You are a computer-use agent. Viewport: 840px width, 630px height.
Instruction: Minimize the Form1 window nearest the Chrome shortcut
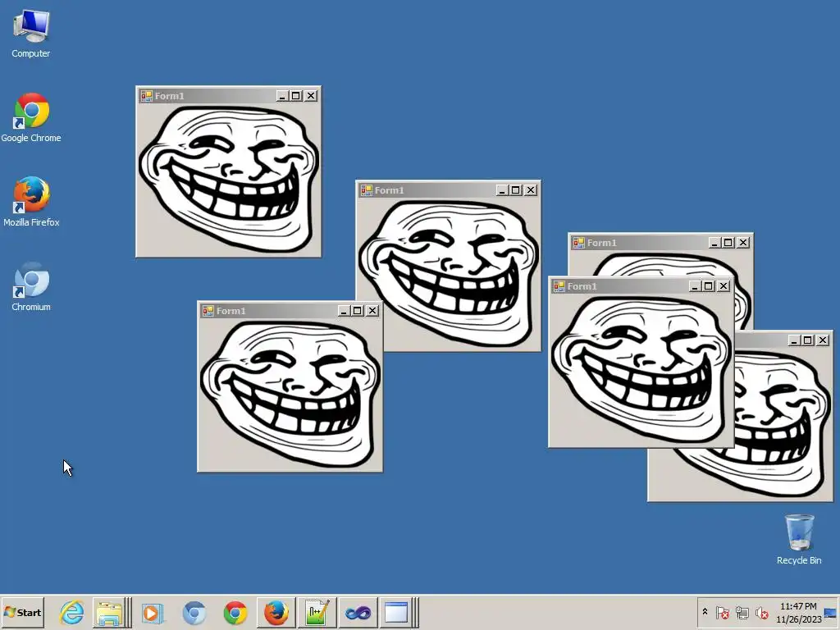(282, 96)
